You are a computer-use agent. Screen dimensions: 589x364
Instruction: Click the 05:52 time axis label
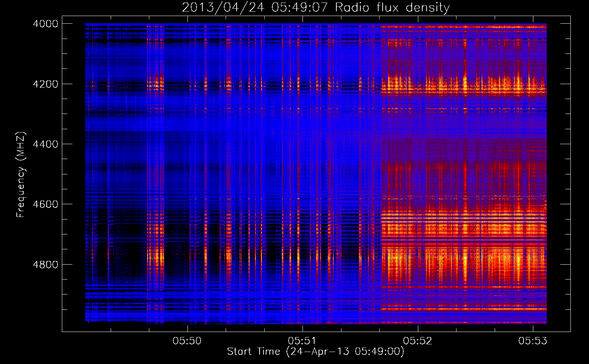click(x=418, y=341)
